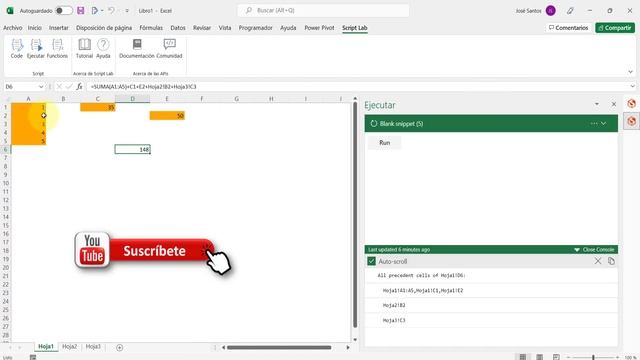
Task: Switch to Page Layout view
Action: 539,357
